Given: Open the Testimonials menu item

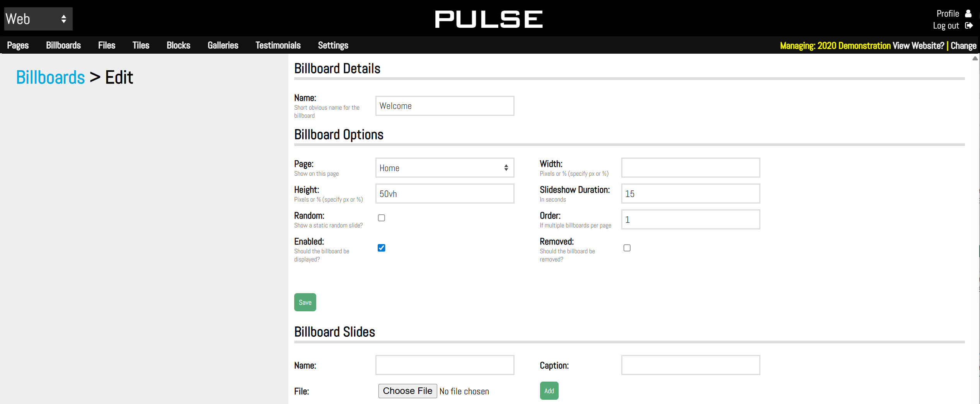Looking at the screenshot, I should tap(278, 45).
